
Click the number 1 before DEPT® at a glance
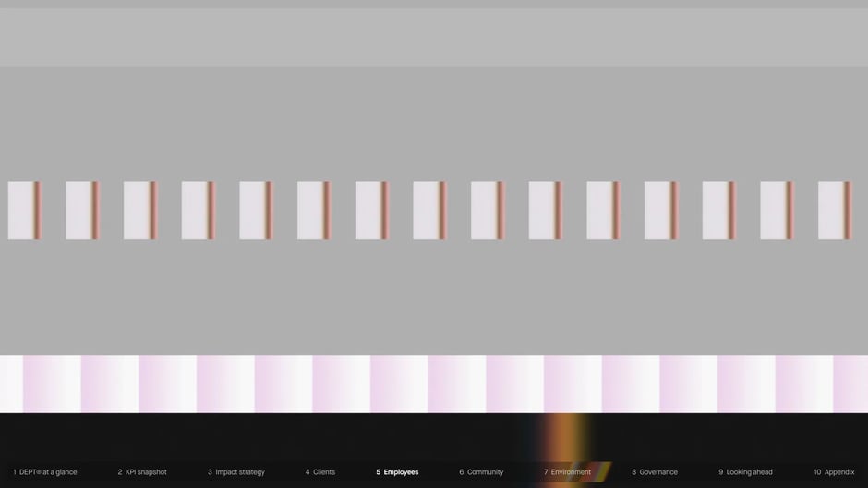click(x=15, y=472)
